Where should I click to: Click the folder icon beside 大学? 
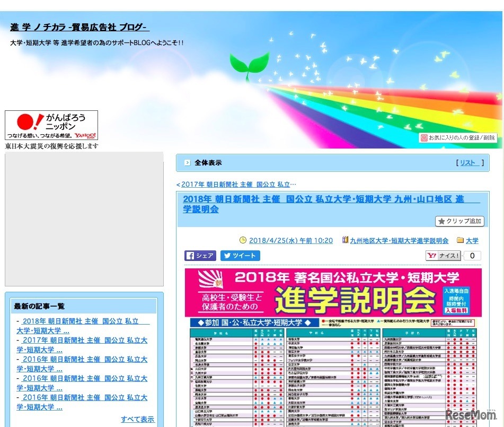(461, 240)
